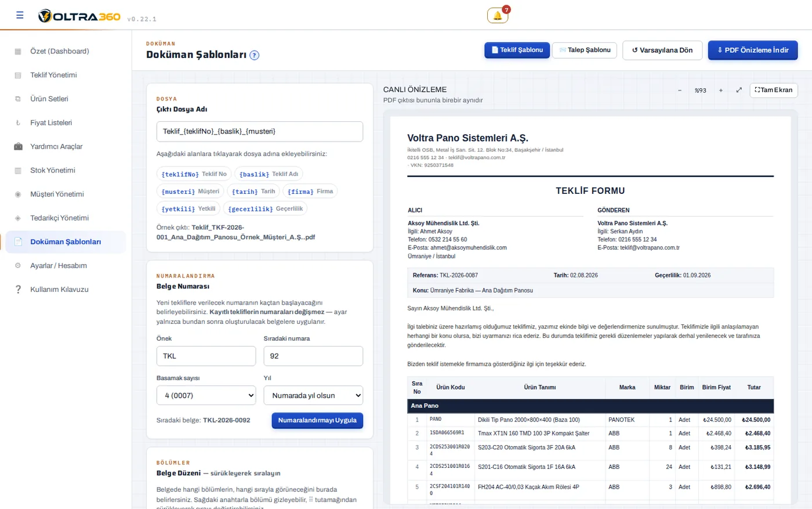Click Konu: Ümraniye Fabrika subject line
812x509 pixels.
473,291
